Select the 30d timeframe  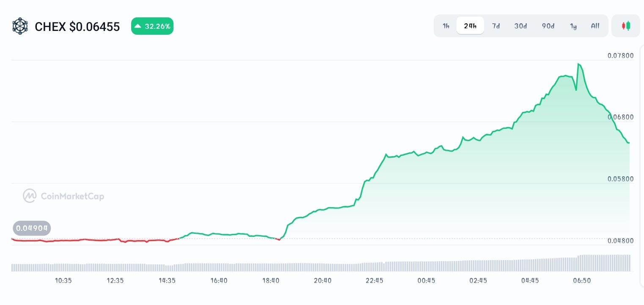(520, 26)
